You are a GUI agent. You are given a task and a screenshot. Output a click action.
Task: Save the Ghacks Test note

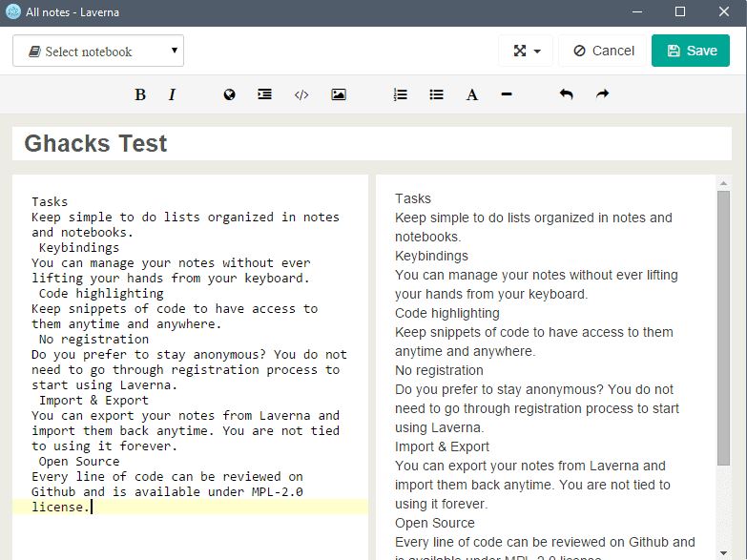click(691, 51)
